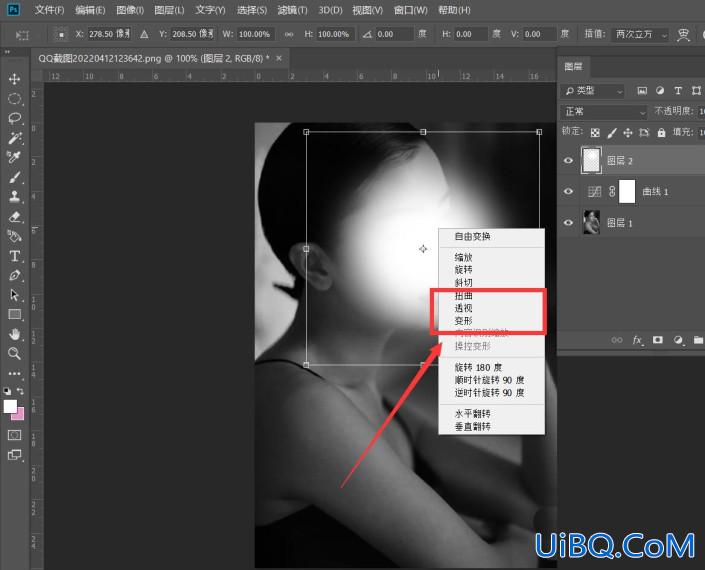The width and height of the screenshot is (705, 570).
Task: Click the rotation angle field
Action: [394, 34]
